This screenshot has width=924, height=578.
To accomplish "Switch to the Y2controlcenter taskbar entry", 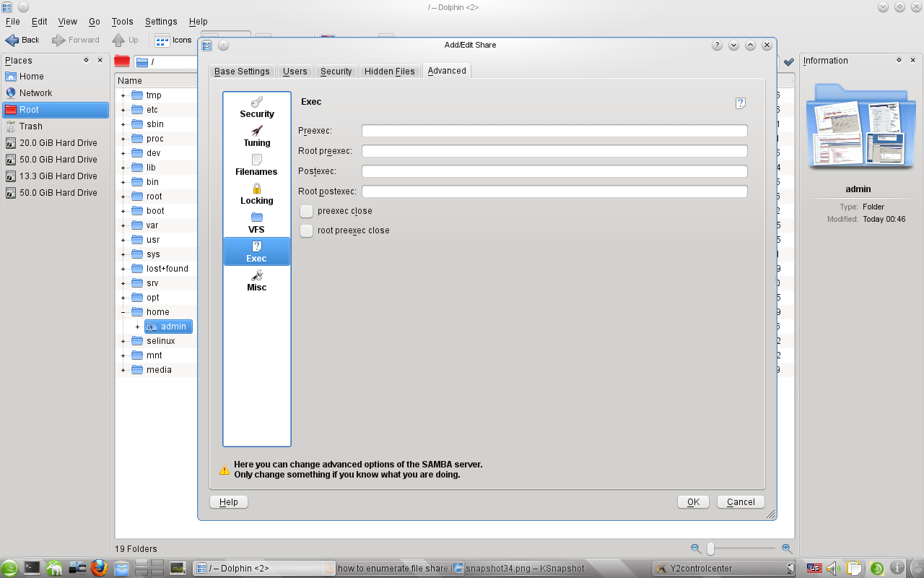I will point(724,569).
